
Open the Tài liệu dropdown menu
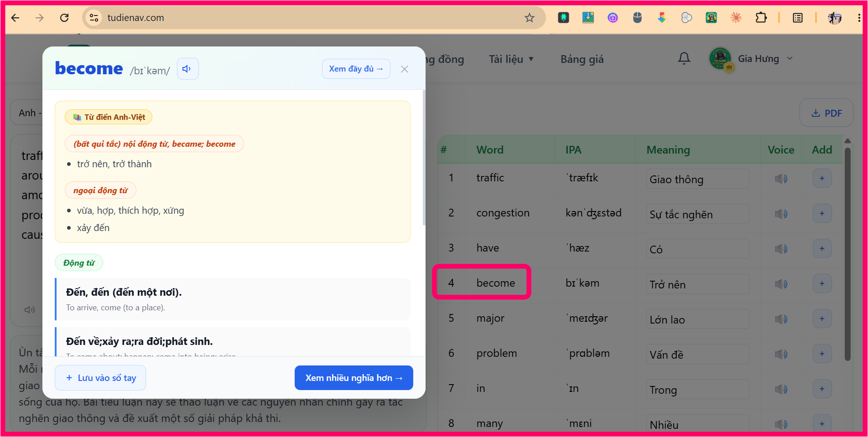(511, 59)
